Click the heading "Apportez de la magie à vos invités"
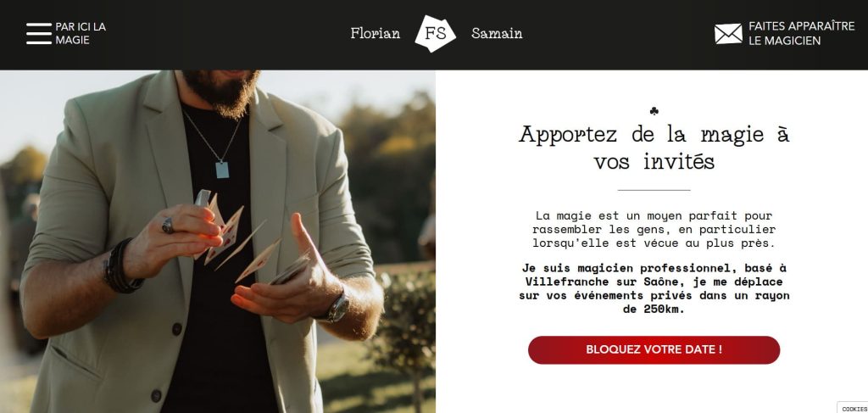This screenshot has width=868, height=413. [654, 148]
